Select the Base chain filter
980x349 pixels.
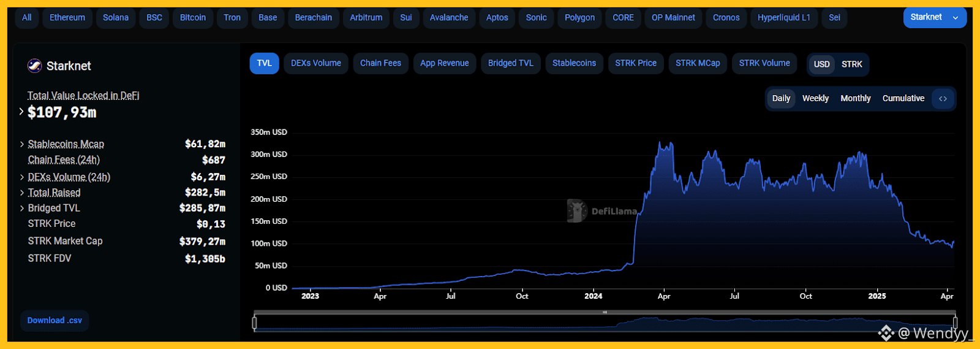[268, 18]
